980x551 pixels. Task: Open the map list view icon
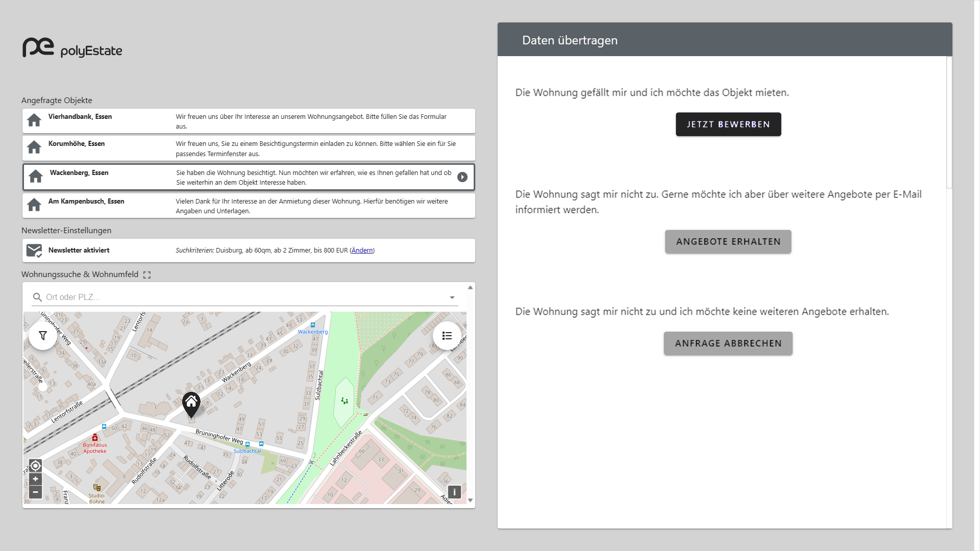point(447,336)
